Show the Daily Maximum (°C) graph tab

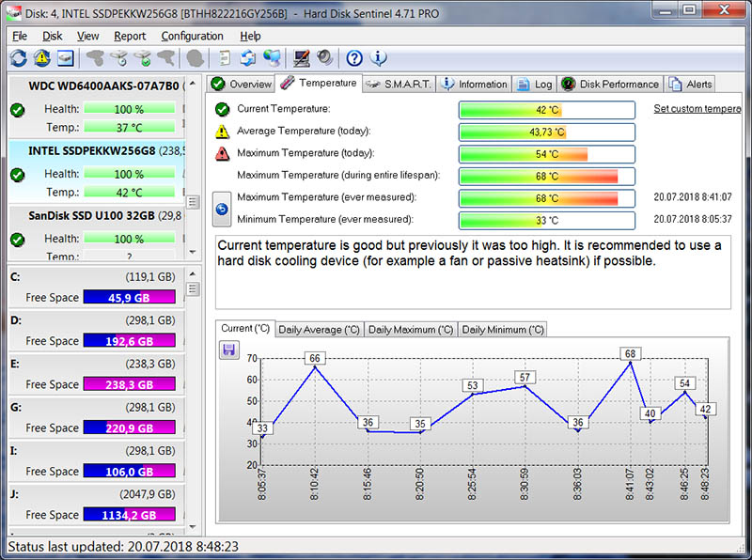(x=411, y=330)
